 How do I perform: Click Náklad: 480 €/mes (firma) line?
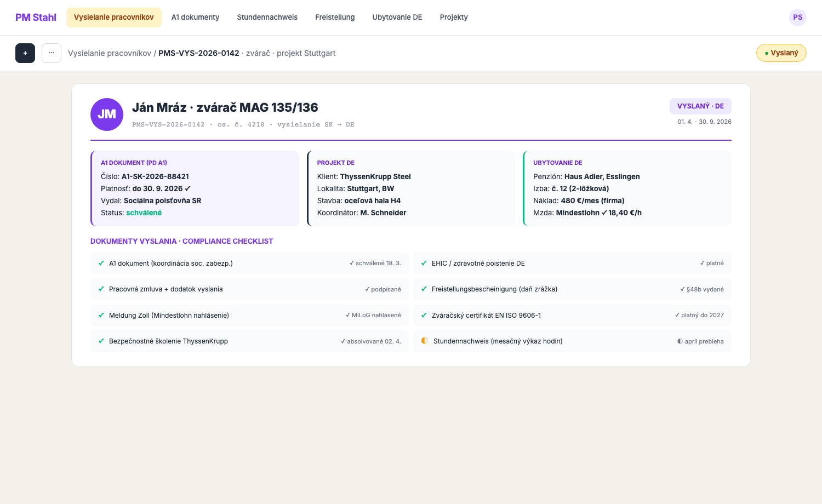(x=579, y=201)
